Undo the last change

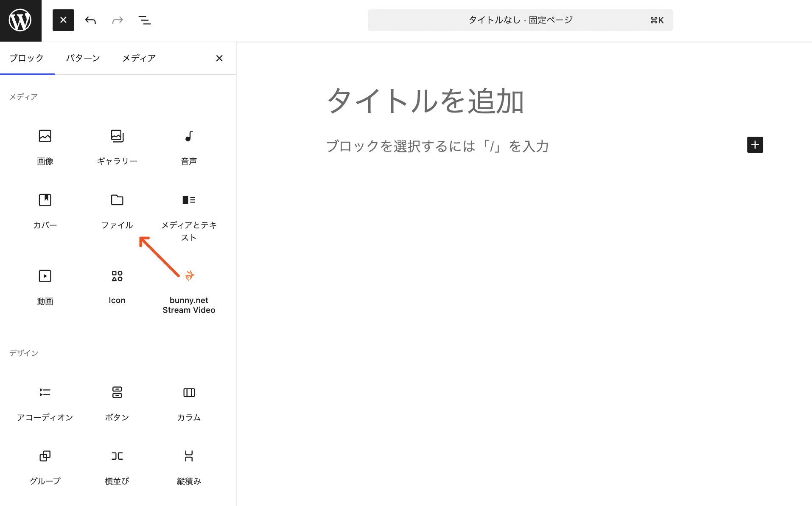click(90, 20)
